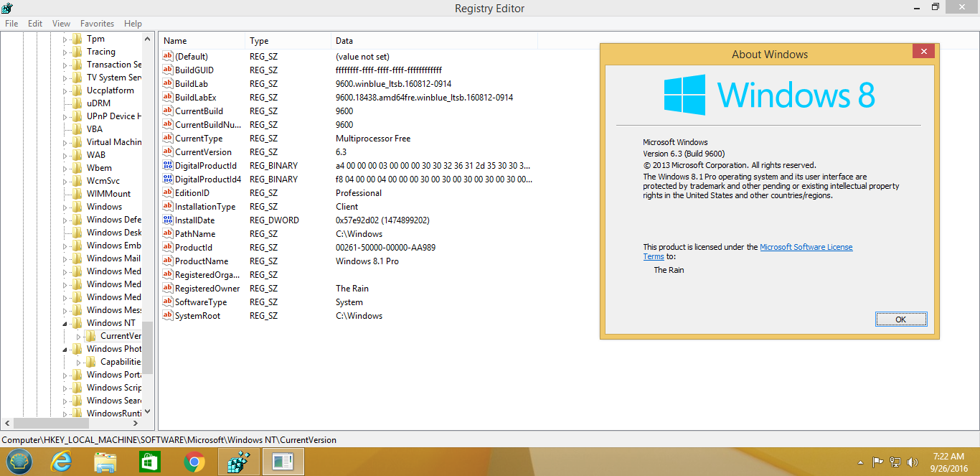980x476 pixels.
Task: Select the VBA key in the tree
Action: [x=95, y=129]
